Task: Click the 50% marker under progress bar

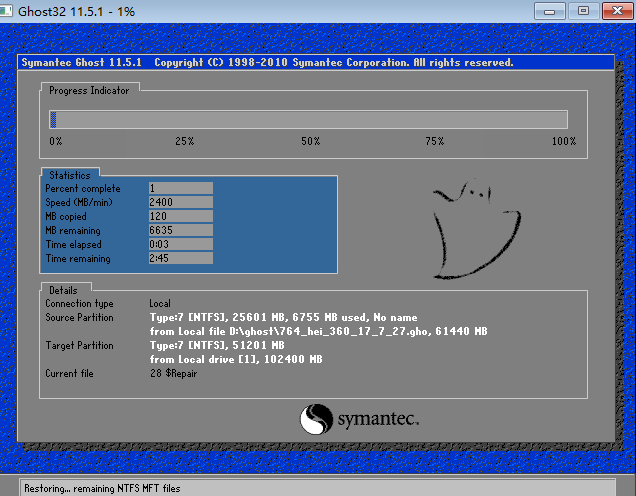Action: 310,142
